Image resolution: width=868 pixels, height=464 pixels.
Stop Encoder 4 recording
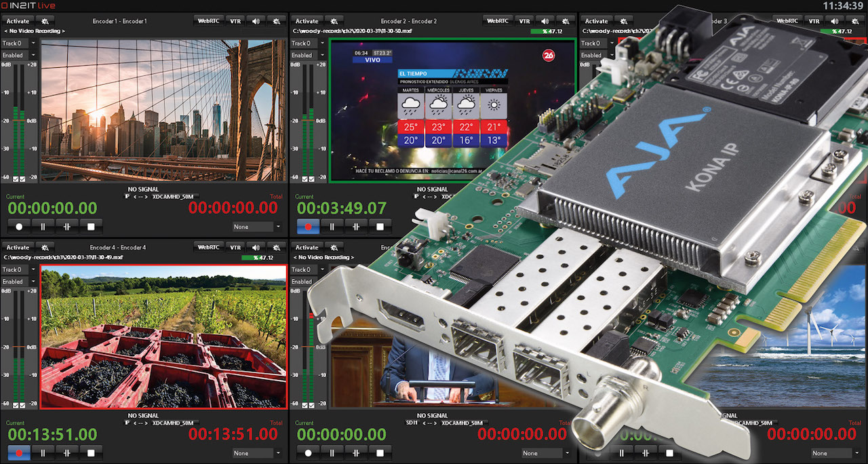(x=91, y=452)
